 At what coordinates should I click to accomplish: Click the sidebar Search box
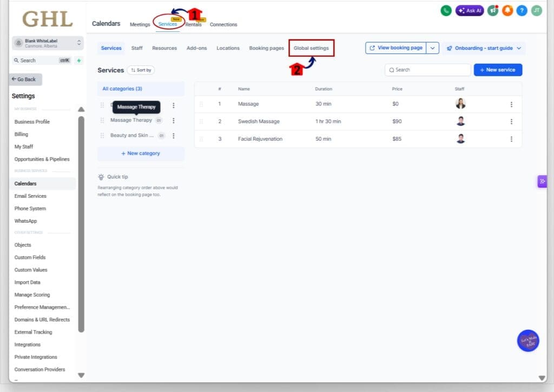click(x=42, y=61)
